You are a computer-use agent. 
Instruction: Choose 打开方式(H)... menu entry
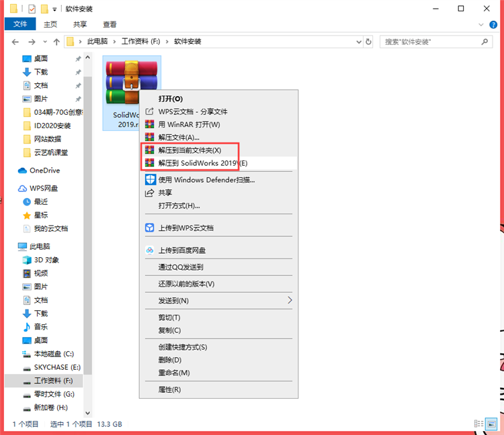click(x=218, y=205)
